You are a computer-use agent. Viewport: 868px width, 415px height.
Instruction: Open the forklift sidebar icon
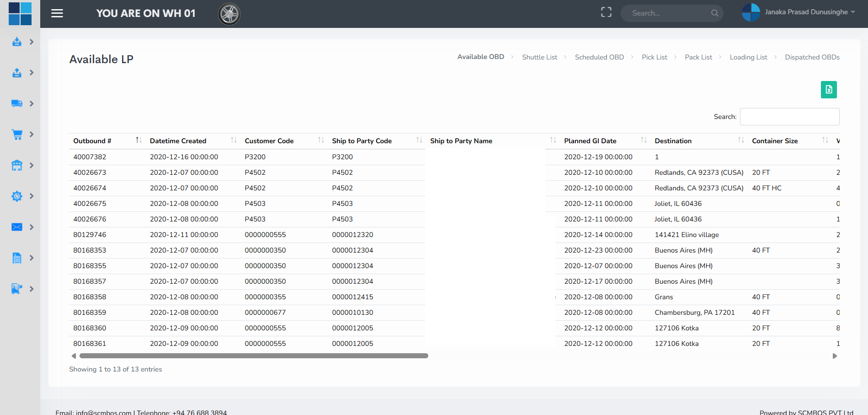(17, 289)
